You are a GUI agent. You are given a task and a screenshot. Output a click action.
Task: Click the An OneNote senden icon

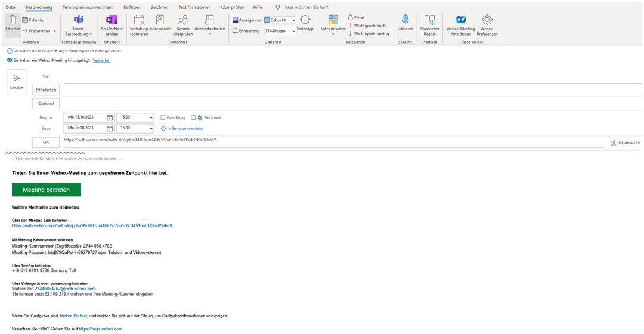[112, 20]
